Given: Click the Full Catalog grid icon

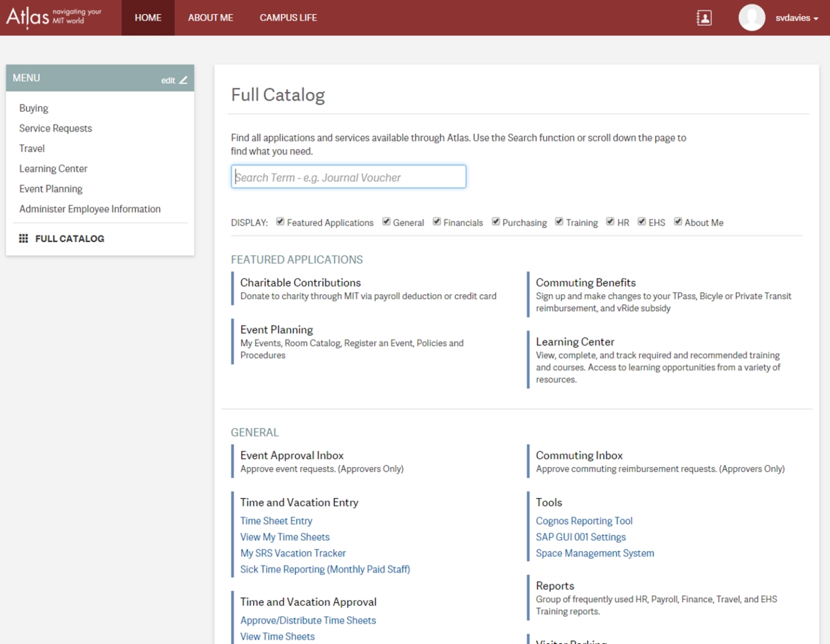Looking at the screenshot, I should pyautogui.click(x=24, y=238).
